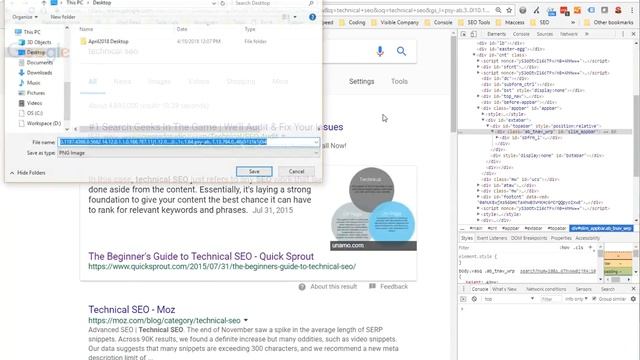Viewport: 640px width, 360px height.
Task: Click New folder in dialog
Action: [63, 17]
